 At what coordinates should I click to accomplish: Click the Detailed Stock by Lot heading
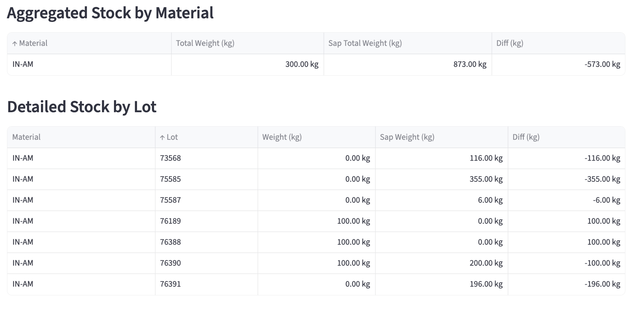click(x=82, y=107)
